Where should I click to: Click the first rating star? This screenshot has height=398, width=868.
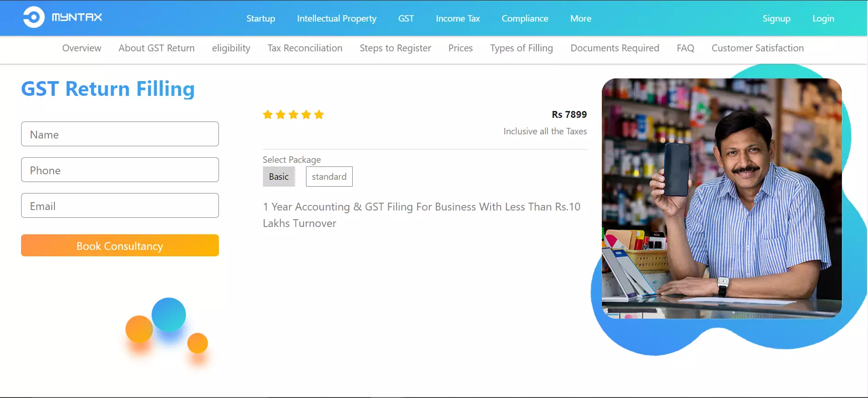pyautogui.click(x=268, y=115)
